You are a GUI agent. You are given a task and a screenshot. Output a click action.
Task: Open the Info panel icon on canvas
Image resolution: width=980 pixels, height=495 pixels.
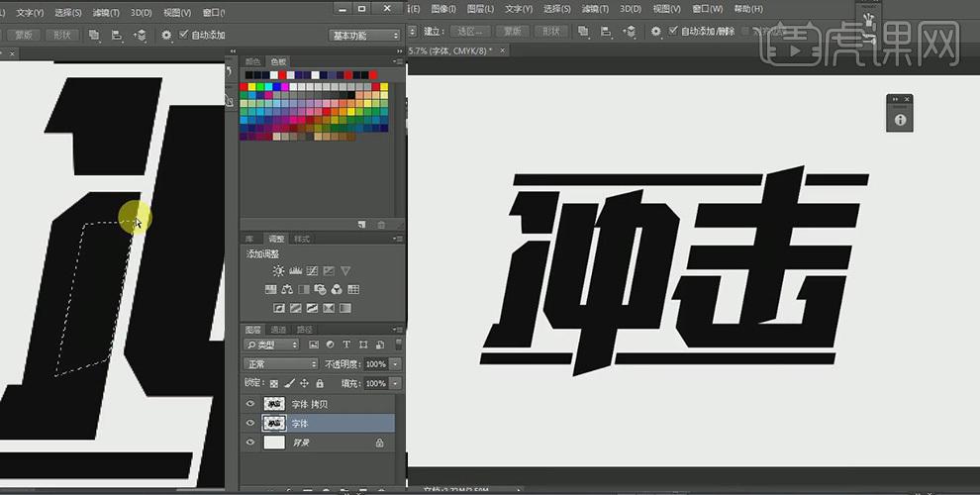(x=900, y=120)
